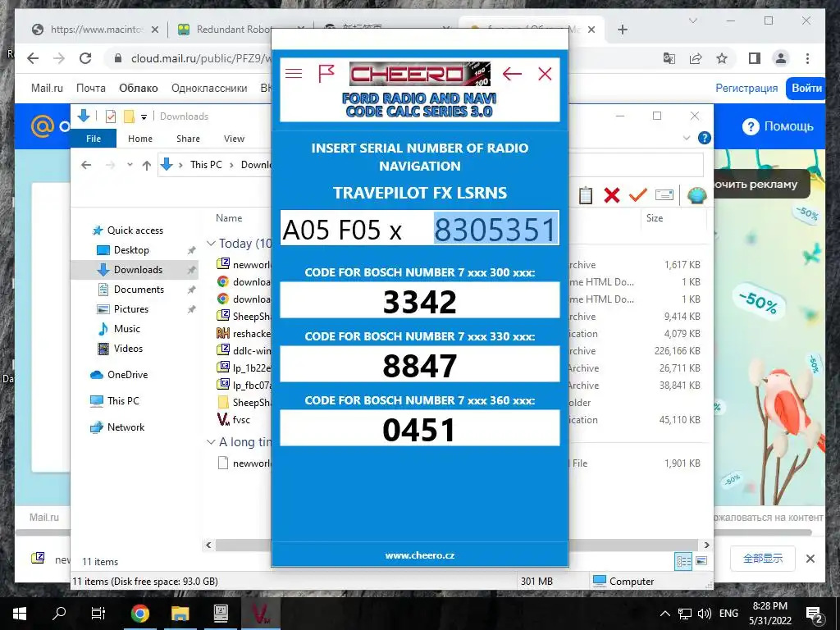This screenshot has height=630, width=840.
Task: Select the code 8847 result box
Action: click(x=419, y=364)
